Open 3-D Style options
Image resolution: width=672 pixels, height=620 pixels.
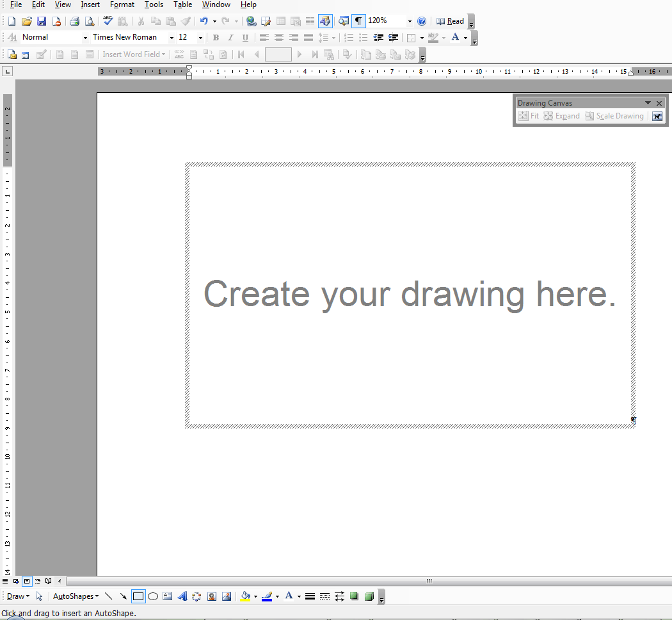[369, 596]
